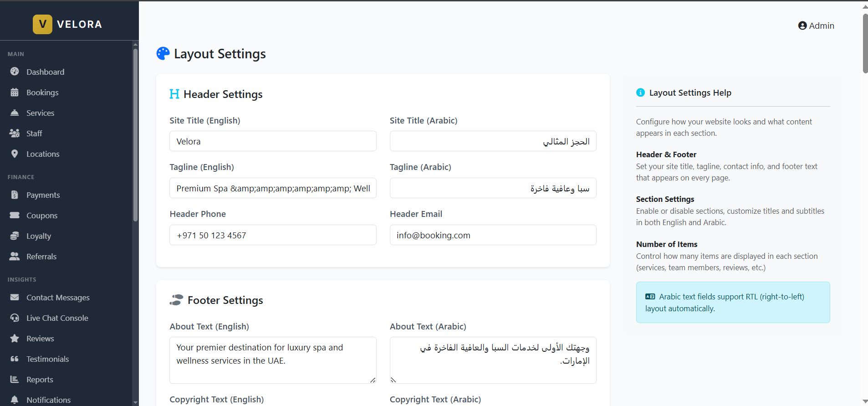Open the Testimonials sidebar link
The width and height of the screenshot is (868, 406).
click(47, 359)
